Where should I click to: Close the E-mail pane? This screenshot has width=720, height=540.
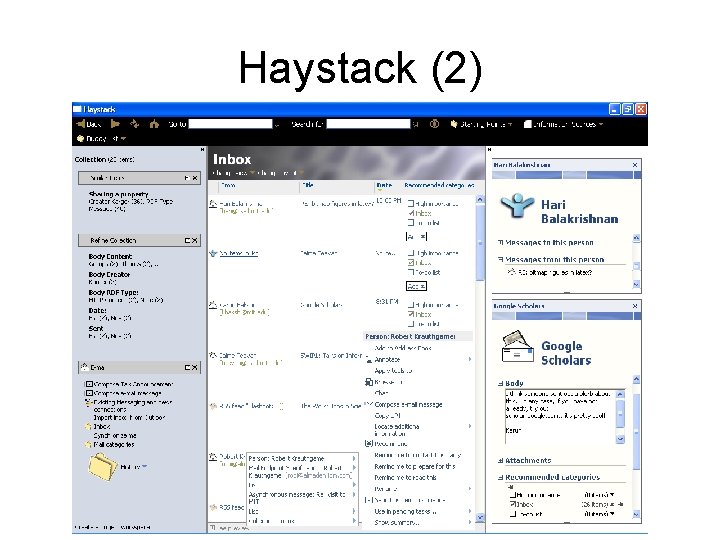195,367
